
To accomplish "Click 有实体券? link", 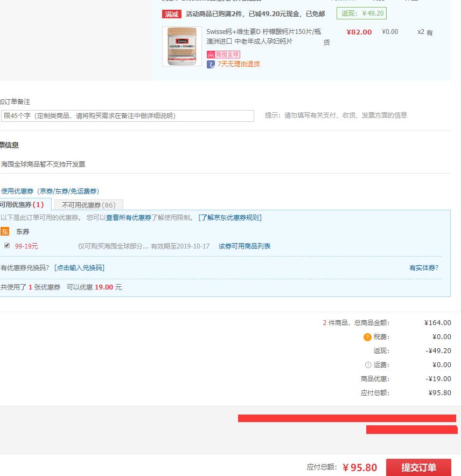I will (x=424, y=268).
